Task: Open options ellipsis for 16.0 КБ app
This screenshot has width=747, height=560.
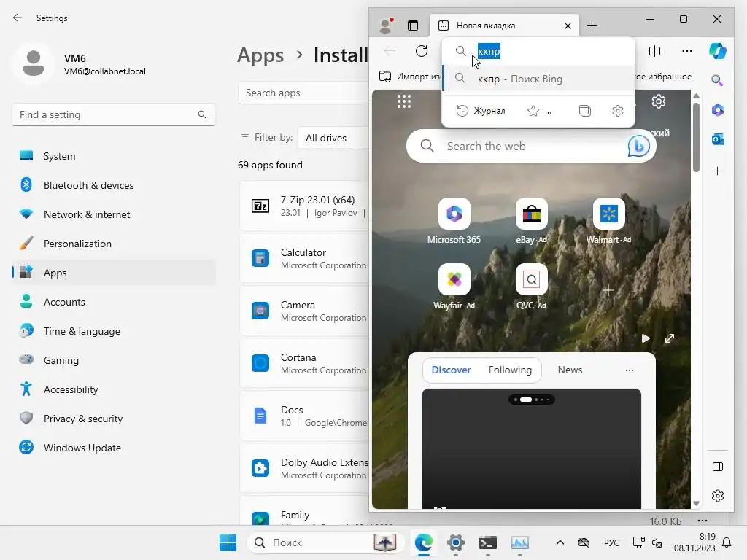Action: [703, 521]
